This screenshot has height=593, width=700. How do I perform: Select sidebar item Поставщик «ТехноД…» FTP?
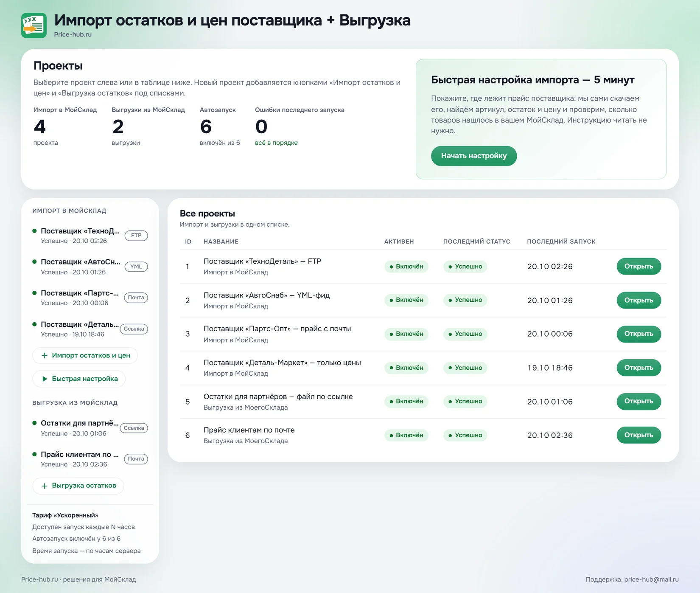point(90,236)
